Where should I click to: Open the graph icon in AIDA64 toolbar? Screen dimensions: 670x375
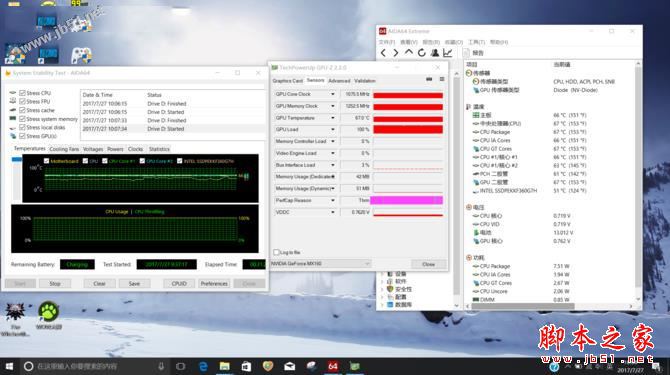447,53
